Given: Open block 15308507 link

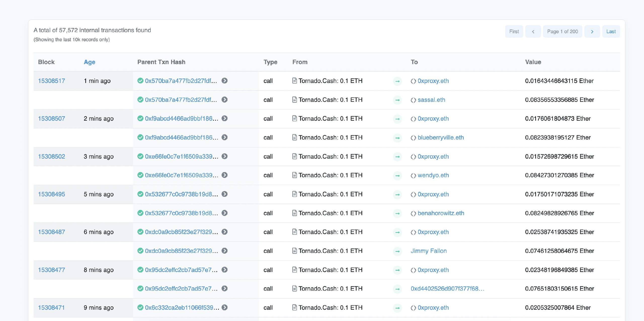Looking at the screenshot, I should pos(52,118).
